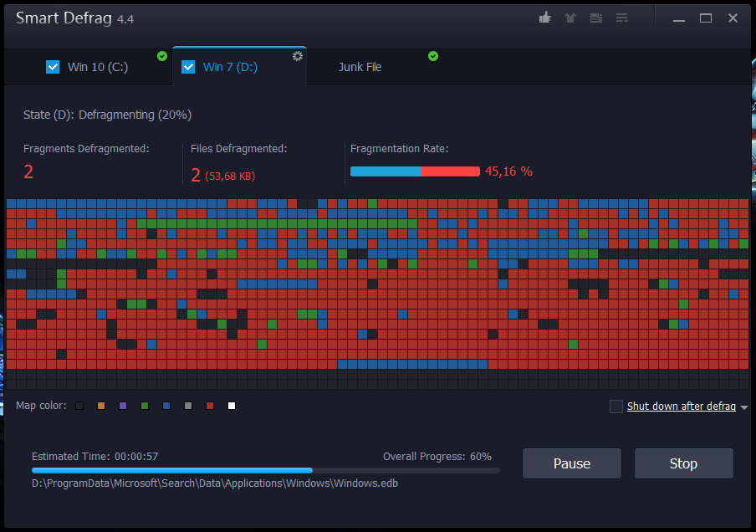Click the overall progress bar
Viewport: 756px width, 532px height.
pyautogui.click(x=265, y=471)
